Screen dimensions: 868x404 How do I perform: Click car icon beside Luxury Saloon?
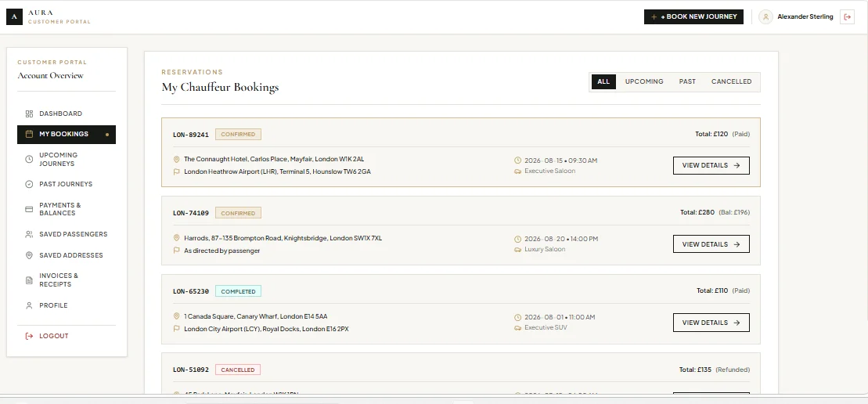pyautogui.click(x=517, y=250)
